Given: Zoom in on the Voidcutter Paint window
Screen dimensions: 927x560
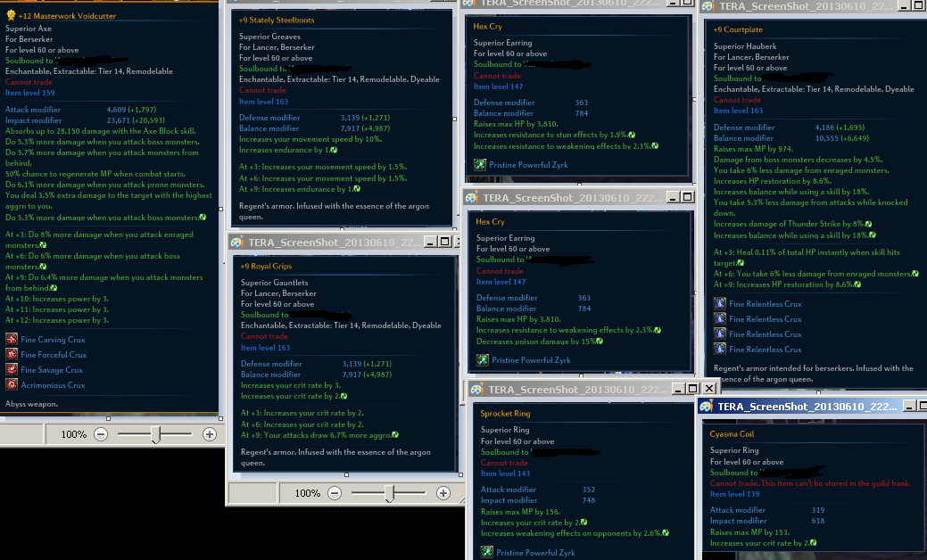Looking at the screenshot, I should point(210,434).
